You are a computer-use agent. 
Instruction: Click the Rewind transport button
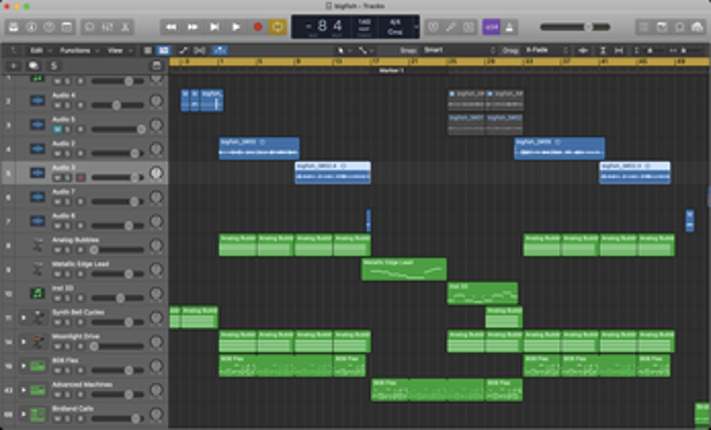pyautogui.click(x=171, y=27)
